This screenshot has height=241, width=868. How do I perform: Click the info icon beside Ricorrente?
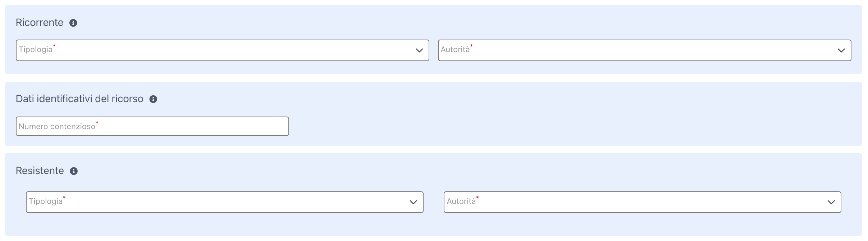(73, 23)
